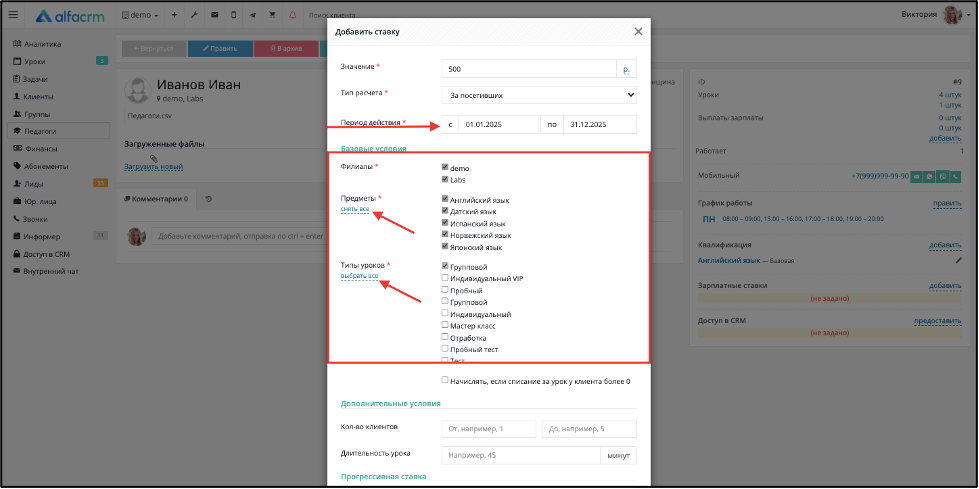Check Индивидуальный VIP lesson type
The width and height of the screenshot is (979, 489).
coord(445,278)
